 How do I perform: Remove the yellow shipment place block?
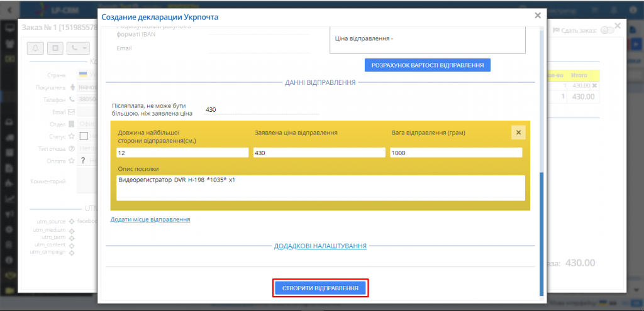click(x=518, y=133)
